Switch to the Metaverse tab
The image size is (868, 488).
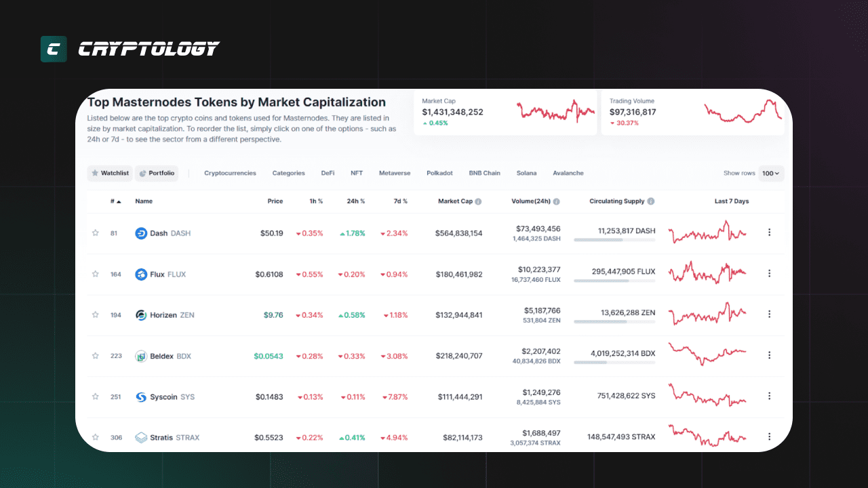(395, 174)
